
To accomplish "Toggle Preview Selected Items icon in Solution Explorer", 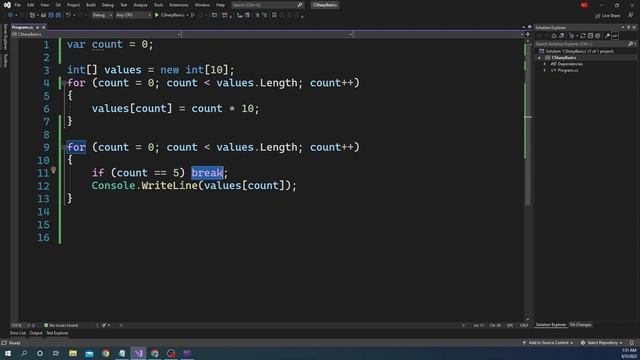I will tap(615, 36).
